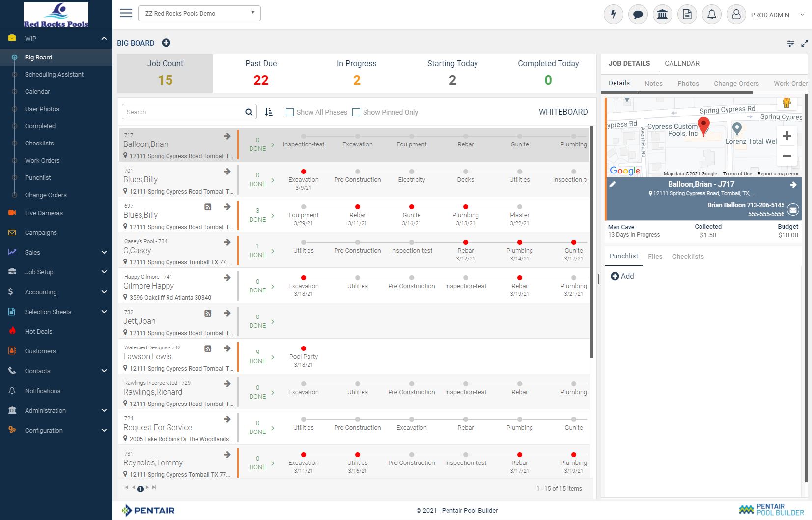Click Add punchlist item button

[622, 276]
